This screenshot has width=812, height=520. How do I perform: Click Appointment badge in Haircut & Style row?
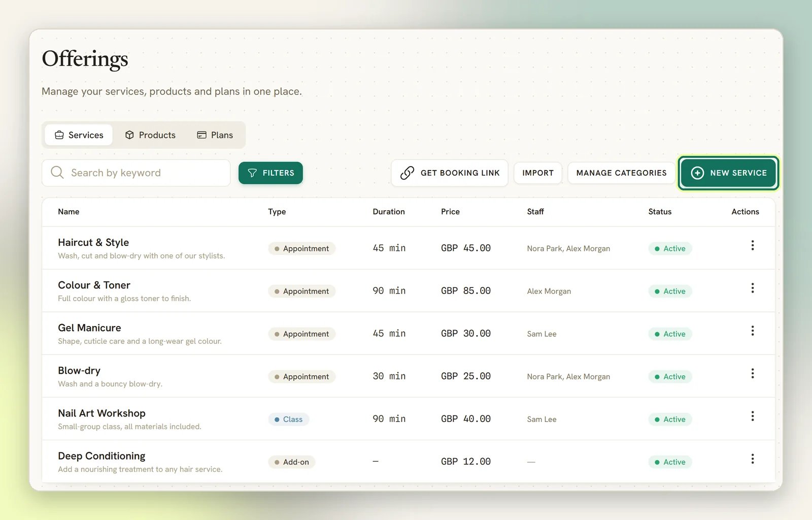point(302,249)
